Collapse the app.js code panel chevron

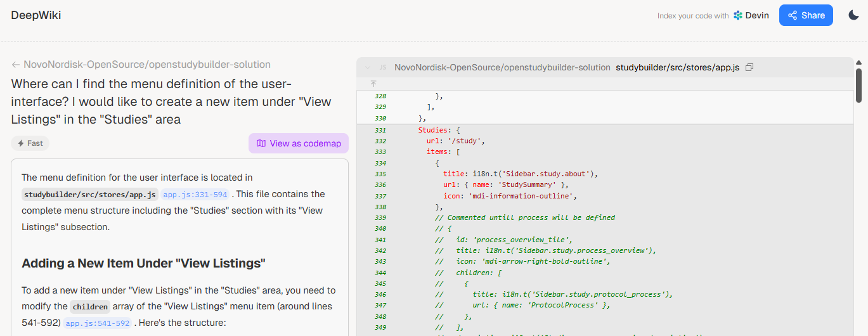coord(368,67)
